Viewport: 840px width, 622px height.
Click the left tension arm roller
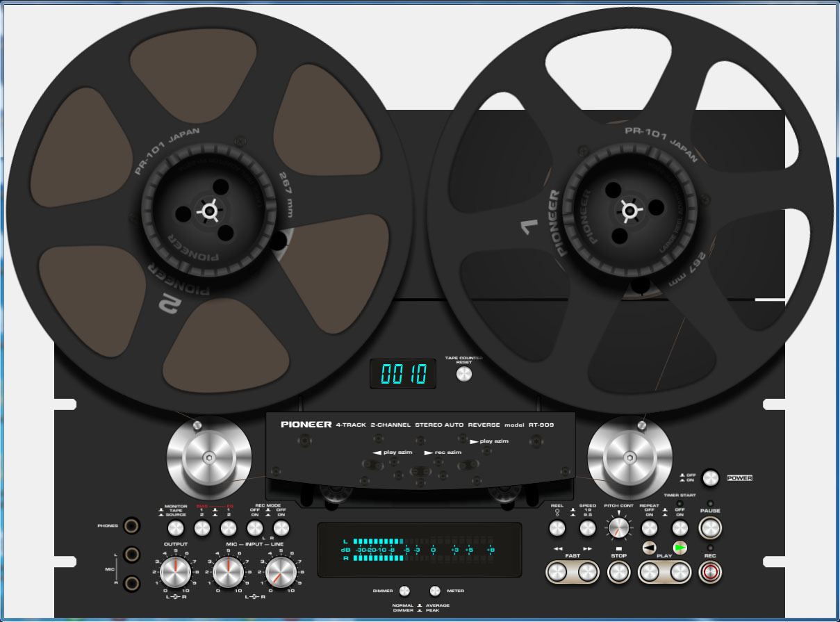(x=210, y=457)
